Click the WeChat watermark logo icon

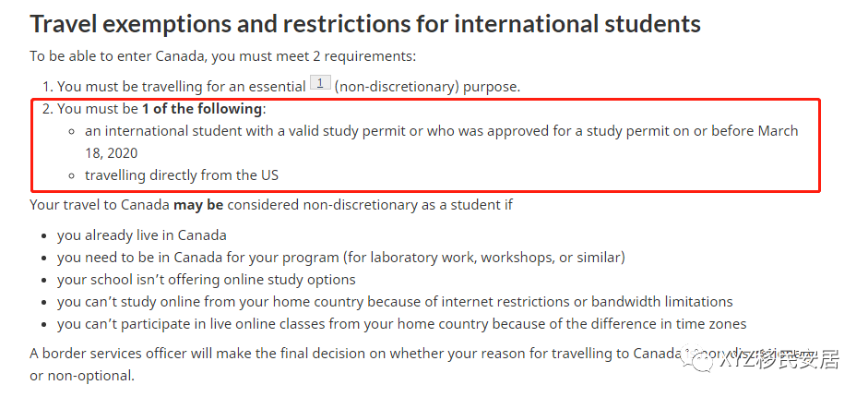(x=698, y=361)
